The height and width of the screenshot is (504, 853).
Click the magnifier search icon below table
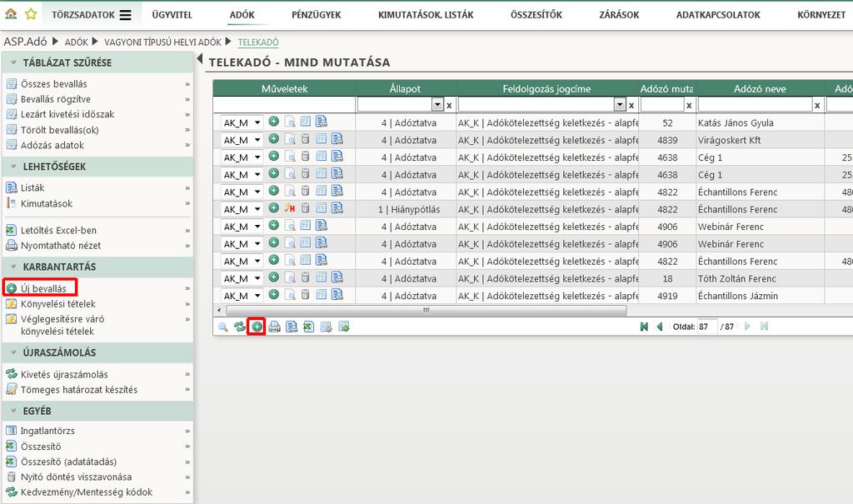223,327
